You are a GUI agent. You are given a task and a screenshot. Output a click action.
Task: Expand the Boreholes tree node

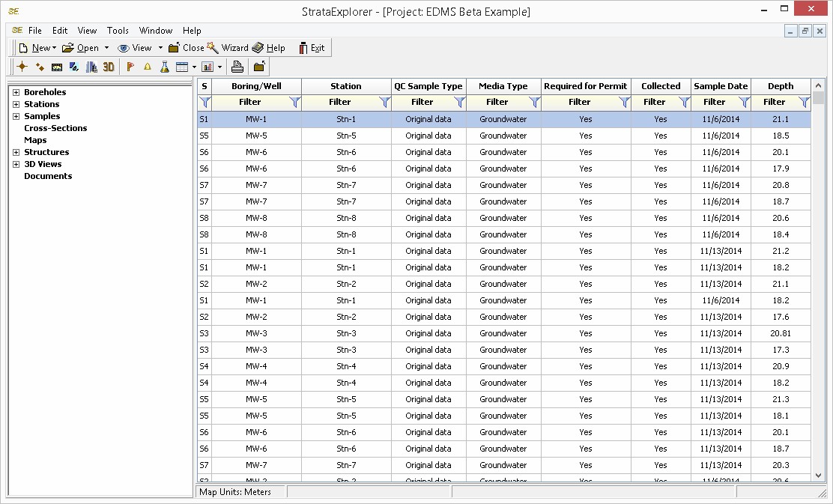16,92
